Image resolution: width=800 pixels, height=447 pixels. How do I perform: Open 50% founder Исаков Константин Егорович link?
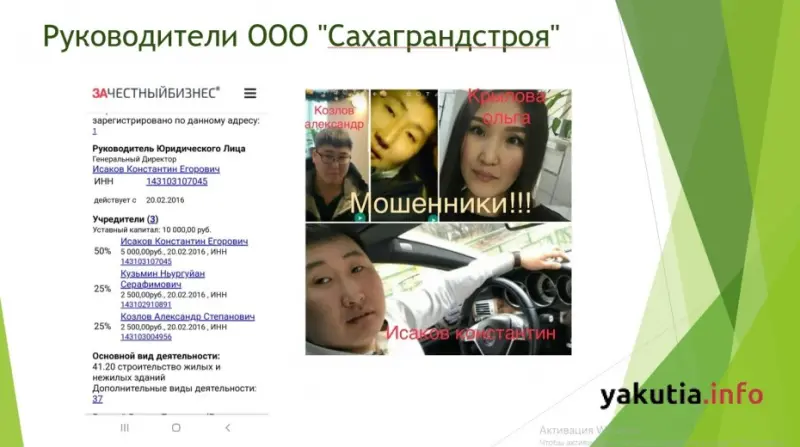tap(184, 241)
